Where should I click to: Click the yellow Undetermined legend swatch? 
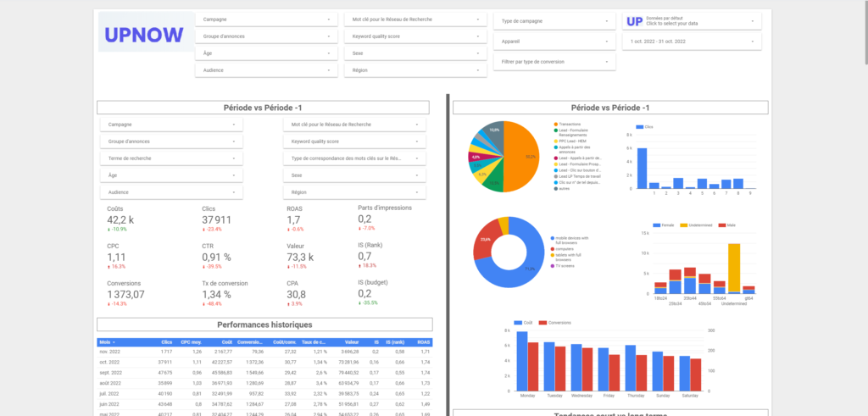point(684,225)
